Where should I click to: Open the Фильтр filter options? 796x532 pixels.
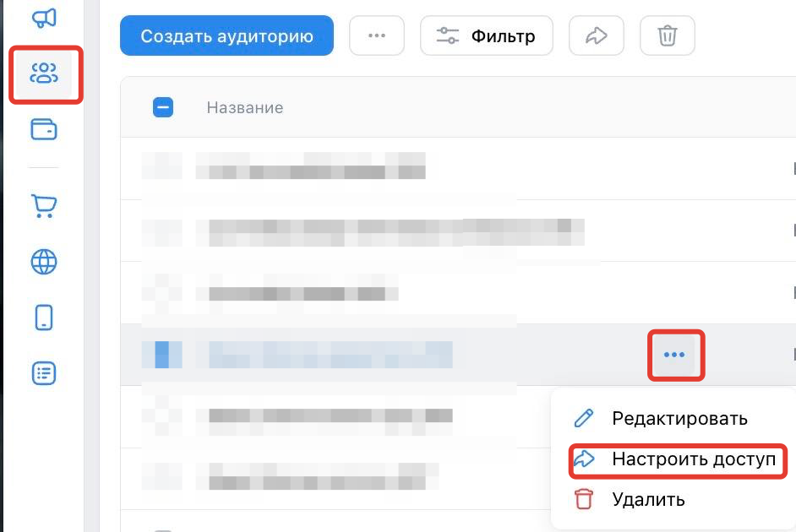coord(487,35)
